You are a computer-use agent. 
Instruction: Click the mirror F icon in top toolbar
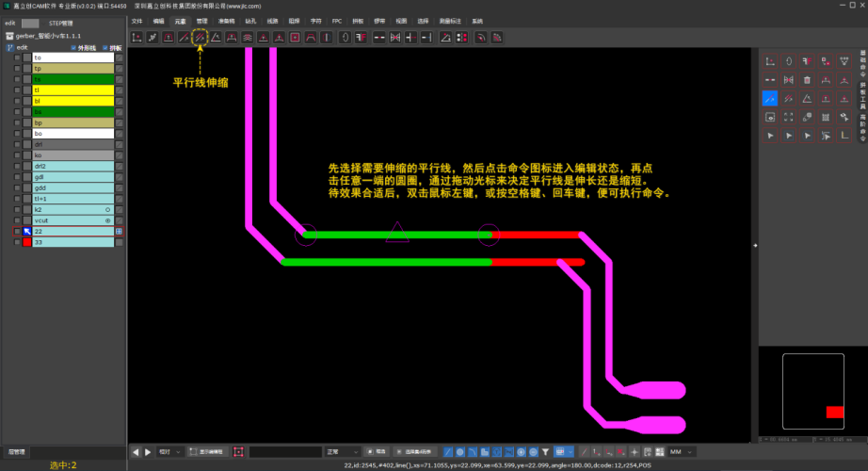361,38
